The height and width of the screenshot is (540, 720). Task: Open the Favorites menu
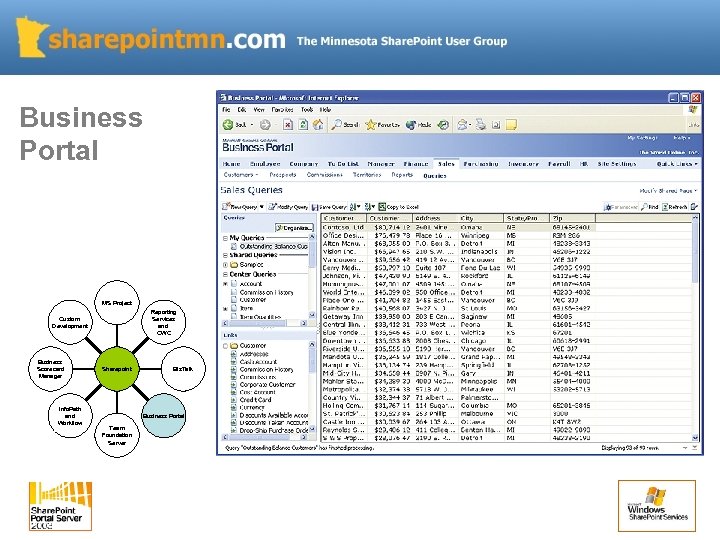[282, 110]
